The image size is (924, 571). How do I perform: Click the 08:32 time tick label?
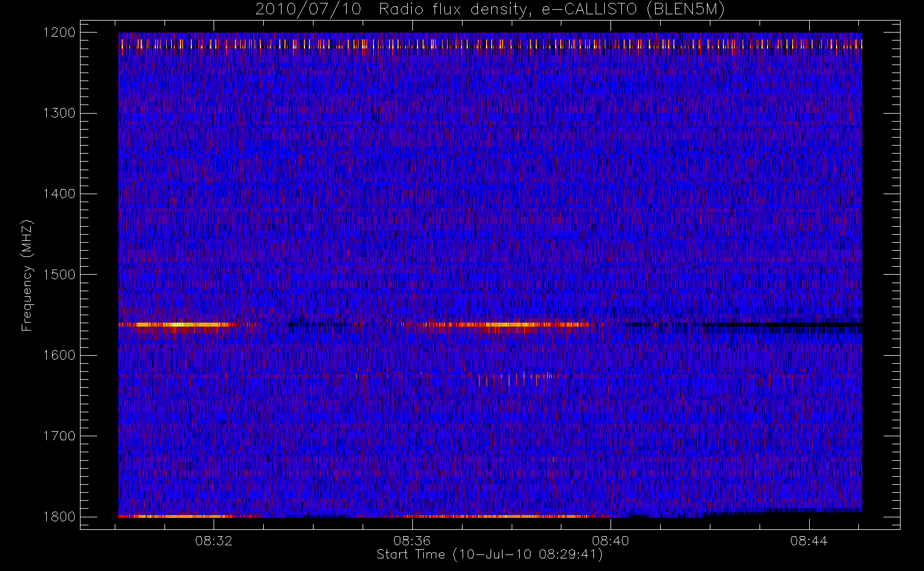click(x=214, y=541)
